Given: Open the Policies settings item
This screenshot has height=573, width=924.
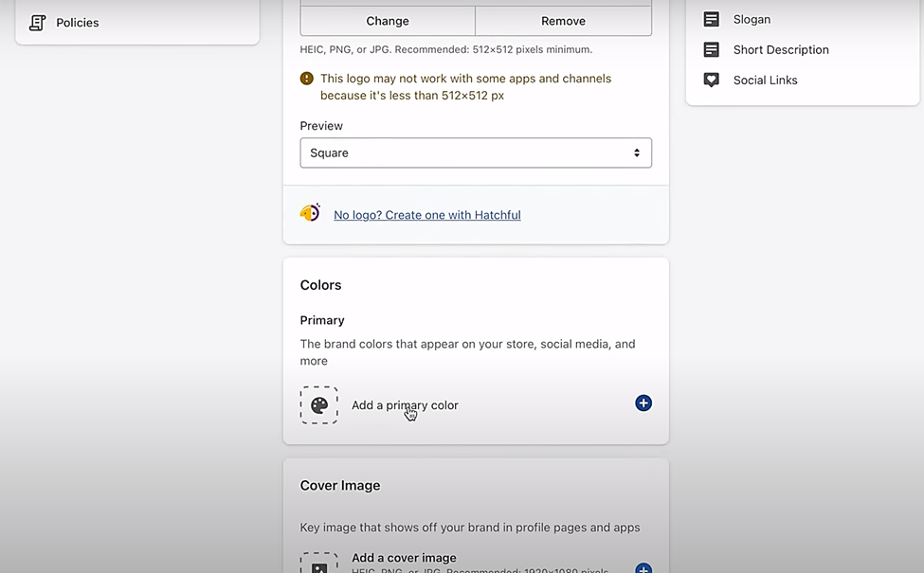Looking at the screenshot, I should point(77,23).
